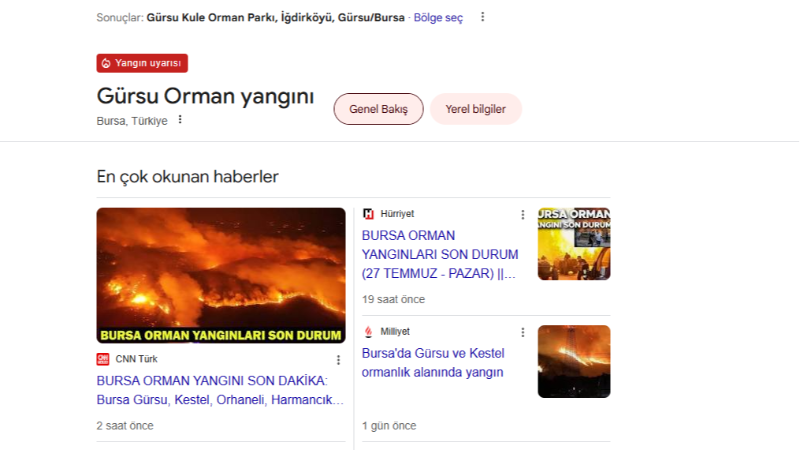The height and width of the screenshot is (450, 800).
Task: Select the Genel Bakış tab
Action: click(379, 109)
